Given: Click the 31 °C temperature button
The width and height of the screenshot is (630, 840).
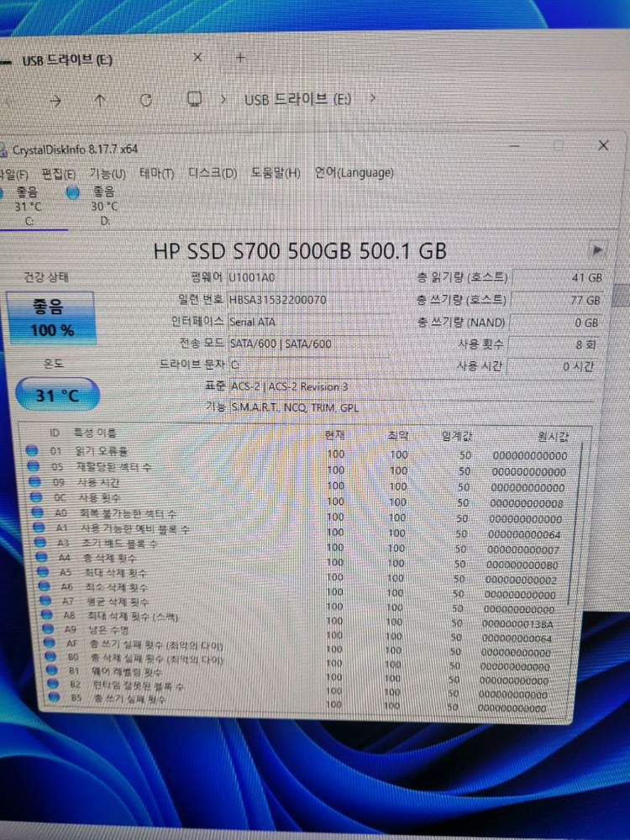Looking at the screenshot, I should (57, 395).
